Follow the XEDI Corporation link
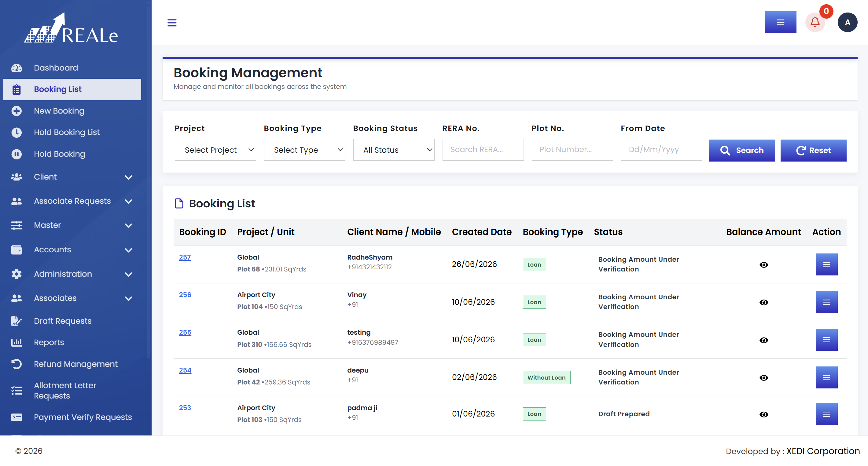The width and height of the screenshot is (868, 466). point(823,451)
